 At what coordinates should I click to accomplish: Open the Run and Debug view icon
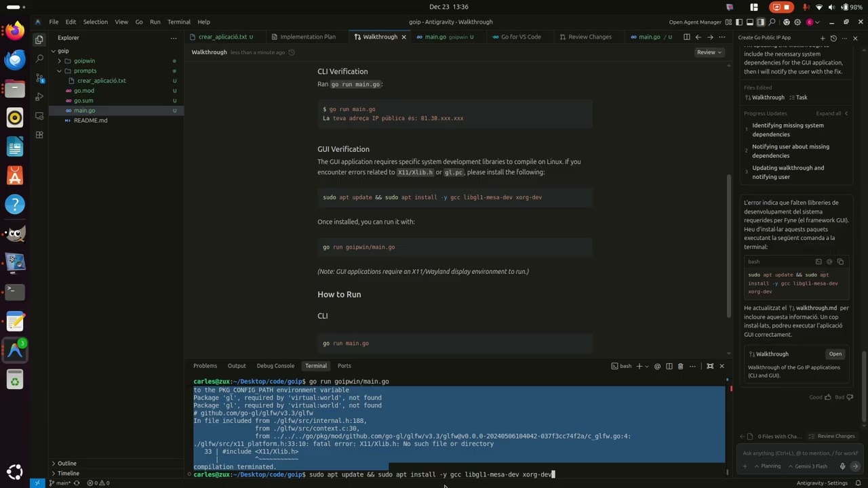pos(39,96)
